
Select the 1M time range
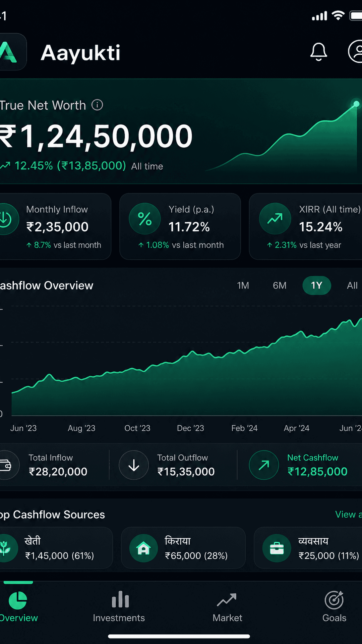pyautogui.click(x=243, y=285)
